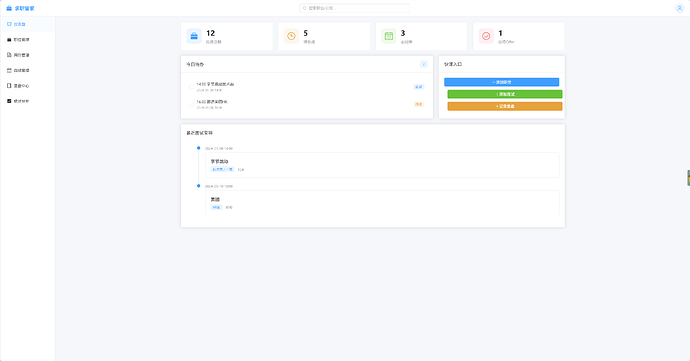Image resolution: width=690 pixels, height=361 pixels.
Task: Open the user avatar icon in the header
Action: tap(679, 8)
